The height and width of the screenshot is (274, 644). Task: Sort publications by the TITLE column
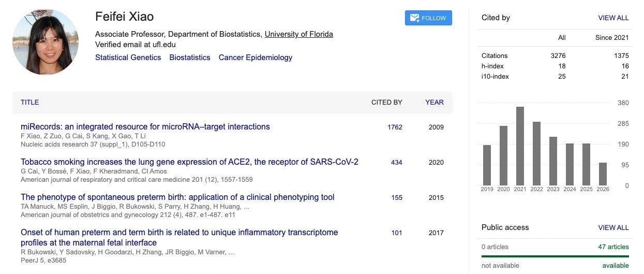point(29,103)
